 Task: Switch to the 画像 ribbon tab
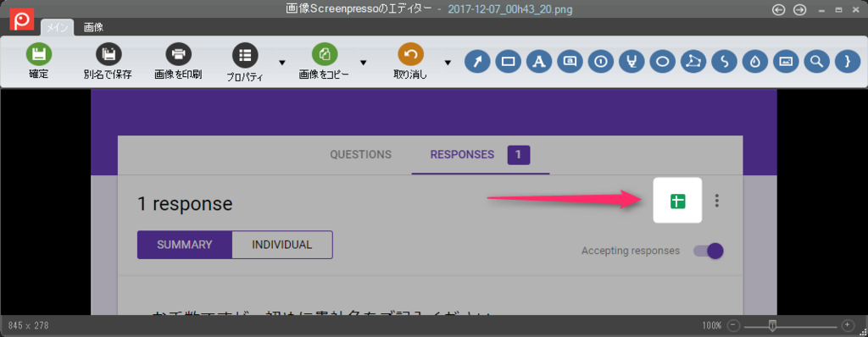point(93,27)
